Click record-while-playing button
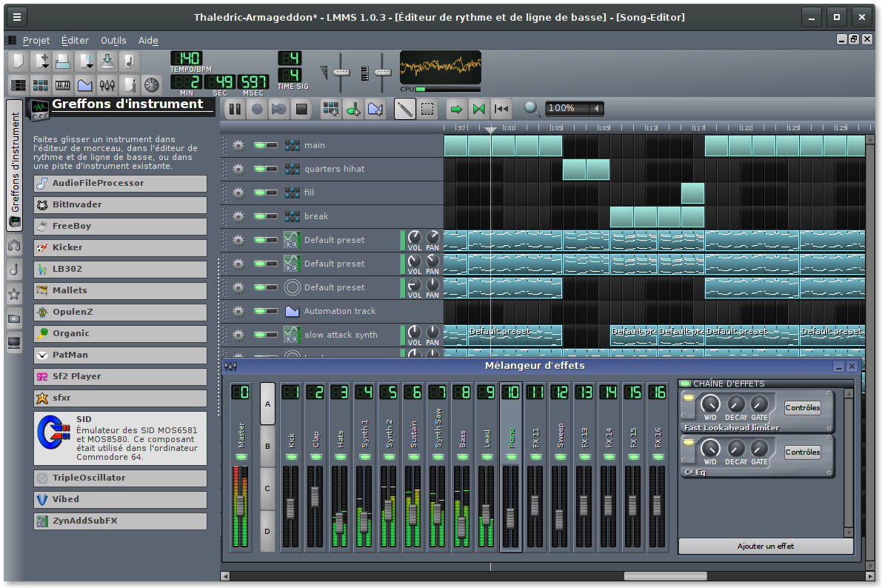The image size is (882, 588). coord(279,109)
